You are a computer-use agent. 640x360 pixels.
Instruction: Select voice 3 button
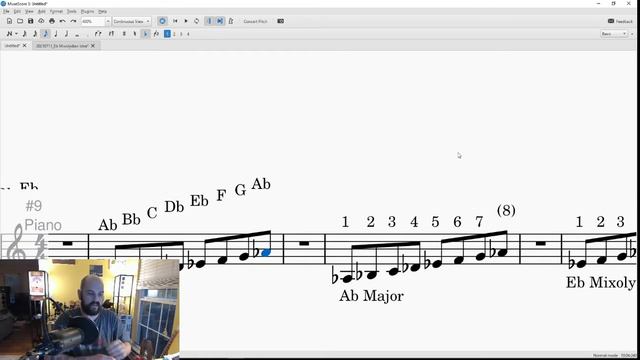coord(181,34)
